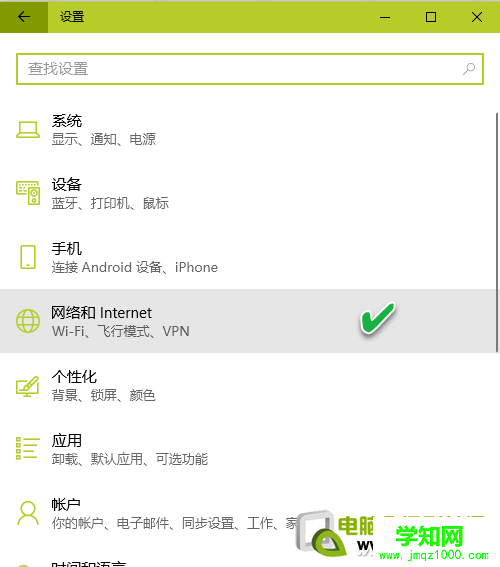Open 应用 settings category
Screen dimensions: 500x567
point(248,449)
